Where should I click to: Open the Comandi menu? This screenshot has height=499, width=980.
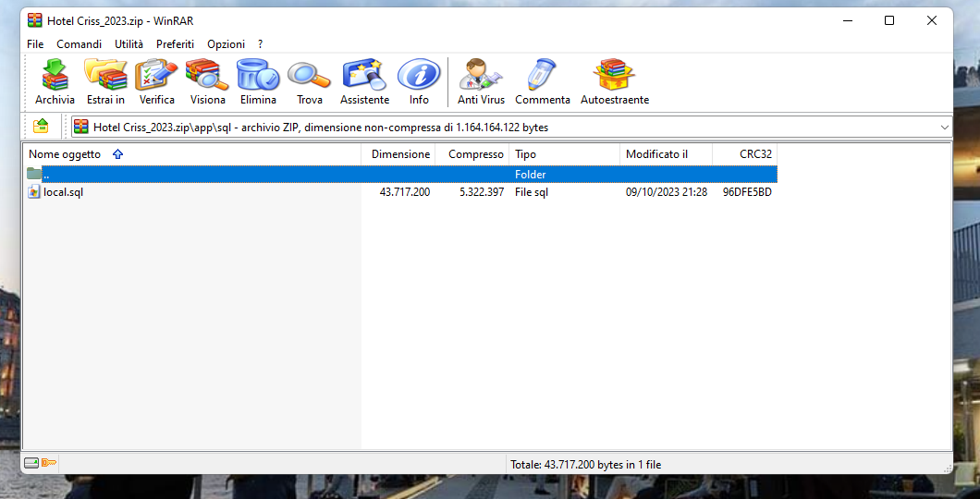(79, 44)
